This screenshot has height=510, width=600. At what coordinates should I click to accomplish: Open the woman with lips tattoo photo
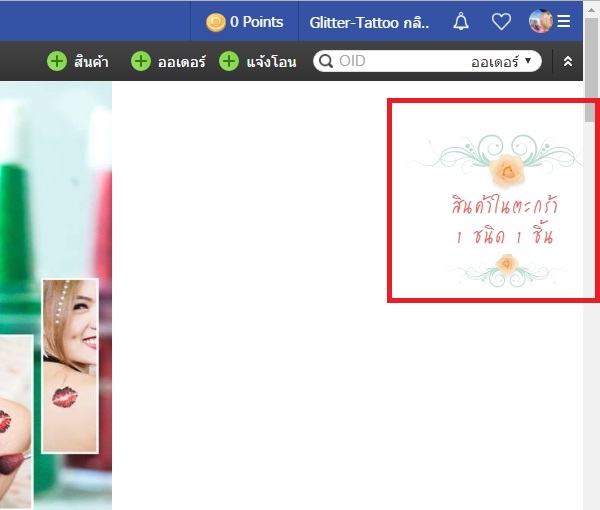click(x=70, y=366)
